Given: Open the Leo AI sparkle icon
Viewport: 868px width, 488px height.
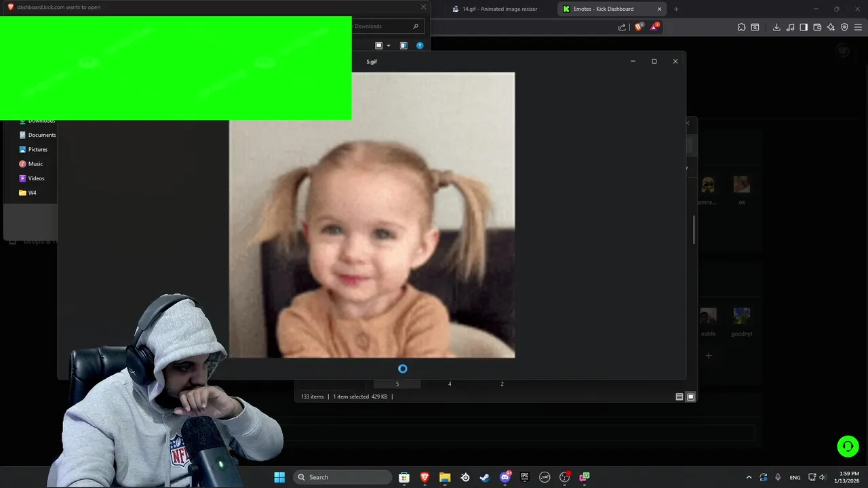Looking at the screenshot, I should [x=831, y=27].
